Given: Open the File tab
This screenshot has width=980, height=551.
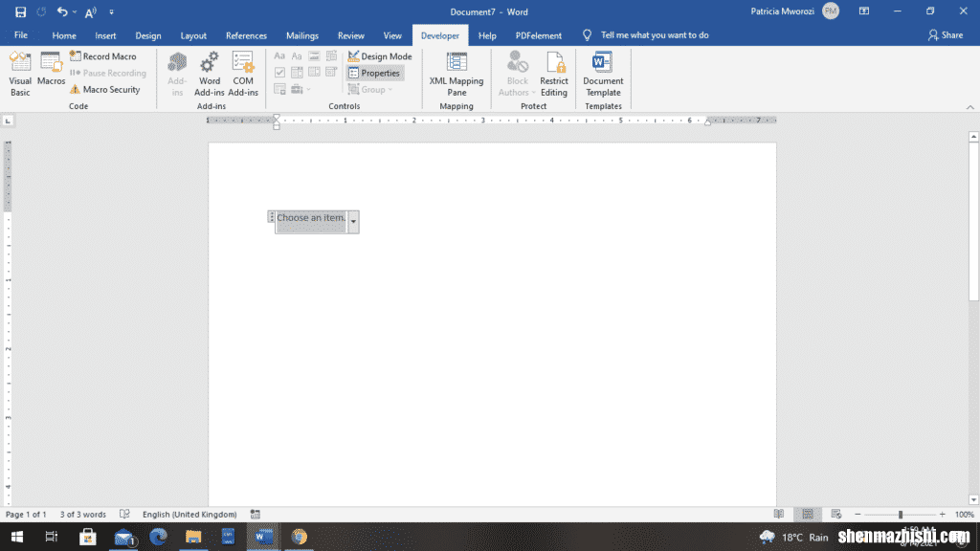Looking at the screenshot, I should [21, 35].
